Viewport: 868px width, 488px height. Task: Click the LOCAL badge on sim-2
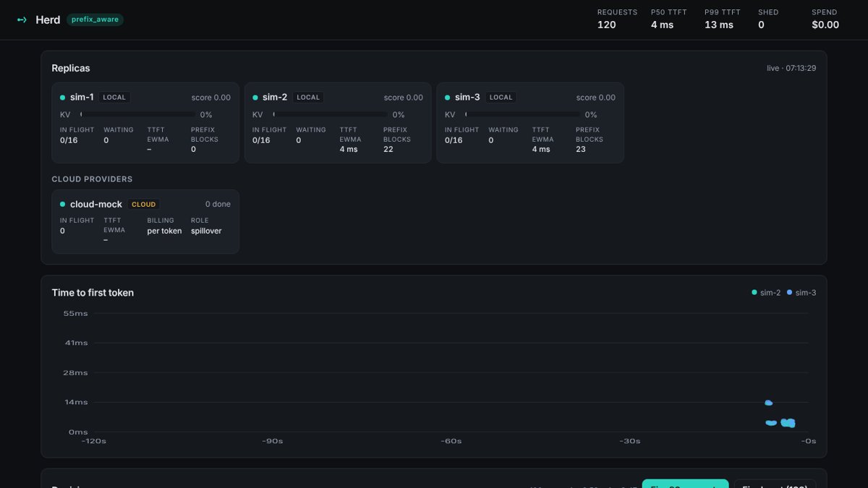308,98
